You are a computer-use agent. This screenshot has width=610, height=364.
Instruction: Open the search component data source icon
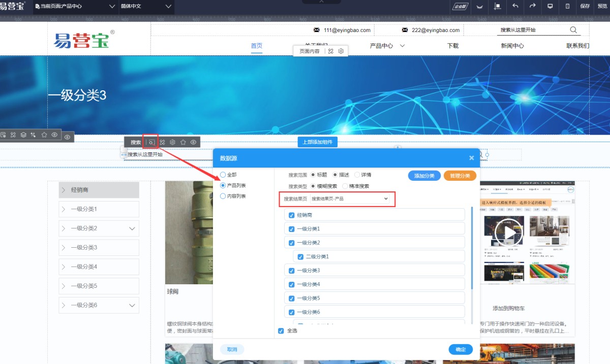pos(151,142)
